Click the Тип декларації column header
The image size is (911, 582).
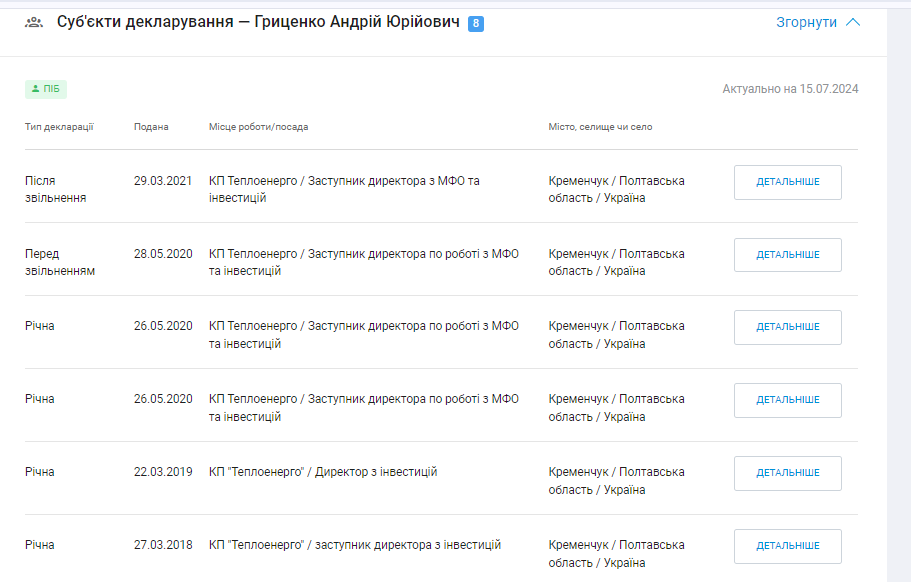pos(59,127)
